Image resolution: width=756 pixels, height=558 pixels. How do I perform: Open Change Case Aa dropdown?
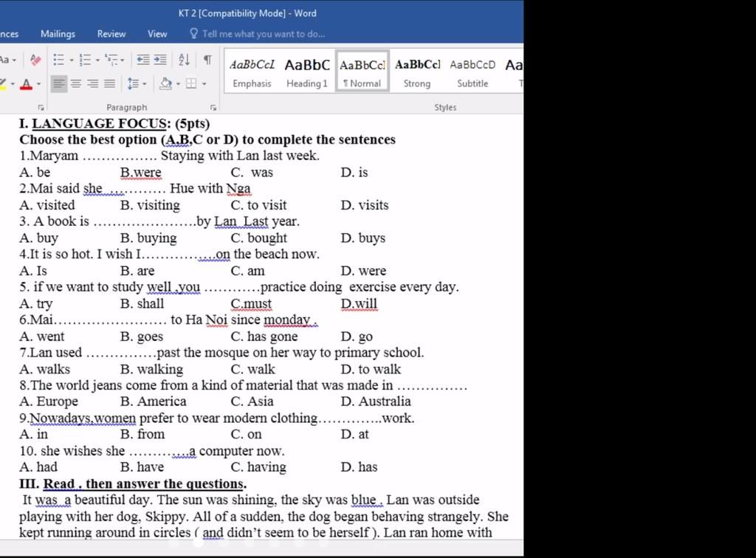click(x=7, y=60)
